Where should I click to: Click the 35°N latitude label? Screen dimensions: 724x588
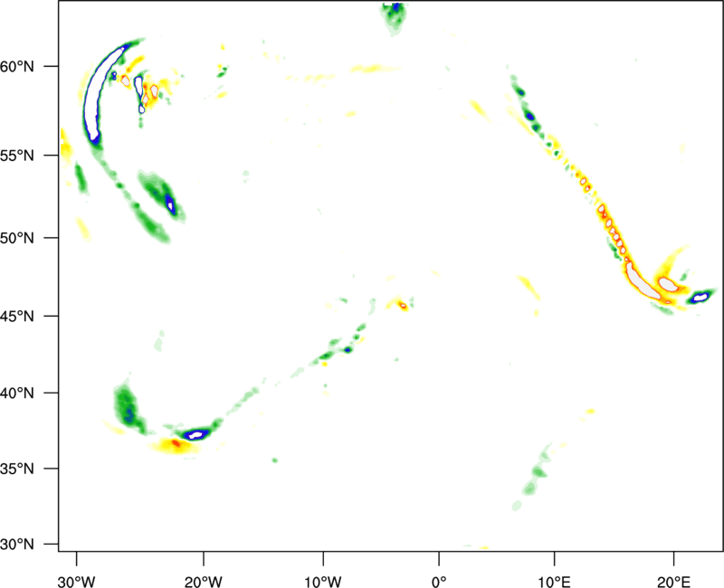[34, 469]
